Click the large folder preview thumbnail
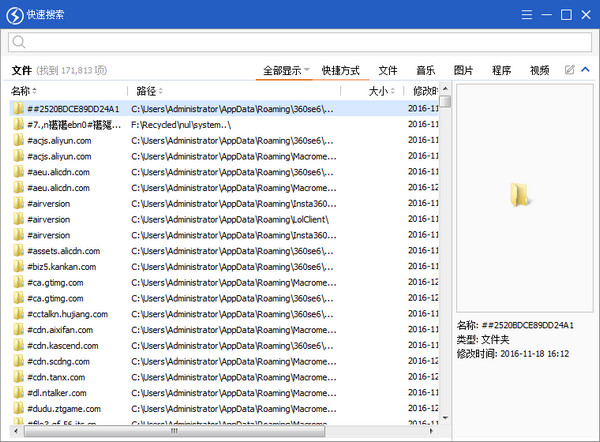This screenshot has width=600, height=442. [522, 196]
